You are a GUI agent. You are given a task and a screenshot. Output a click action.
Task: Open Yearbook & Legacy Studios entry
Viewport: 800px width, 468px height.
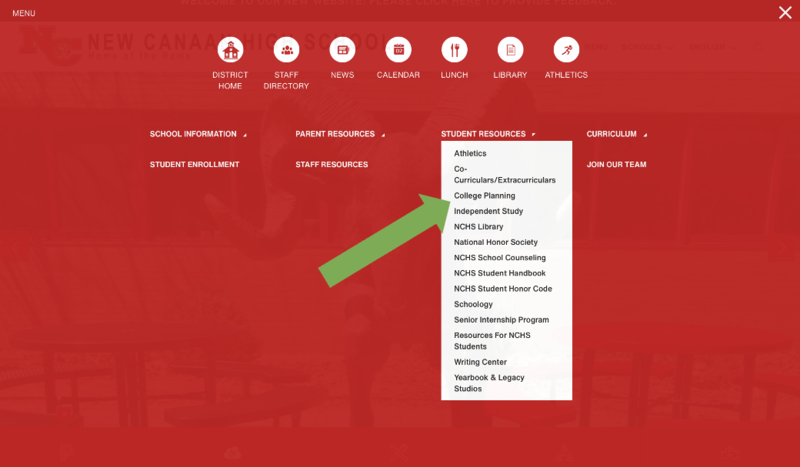tap(489, 383)
